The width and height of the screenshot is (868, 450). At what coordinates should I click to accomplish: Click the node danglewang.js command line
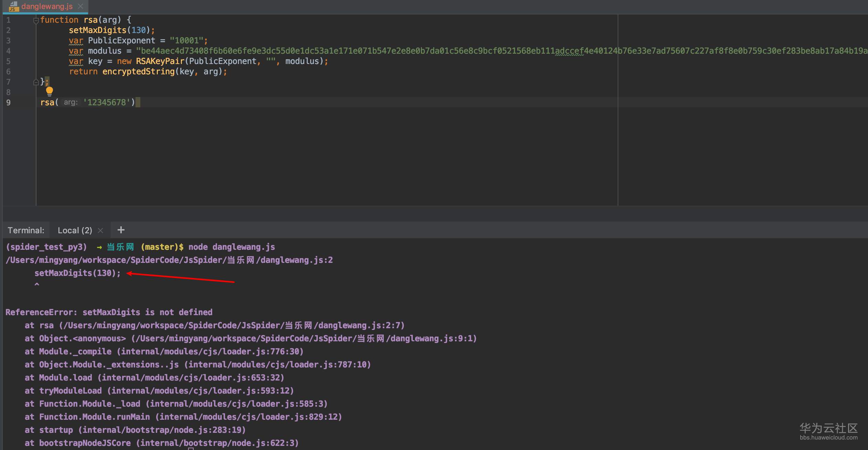[x=231, y=247]
